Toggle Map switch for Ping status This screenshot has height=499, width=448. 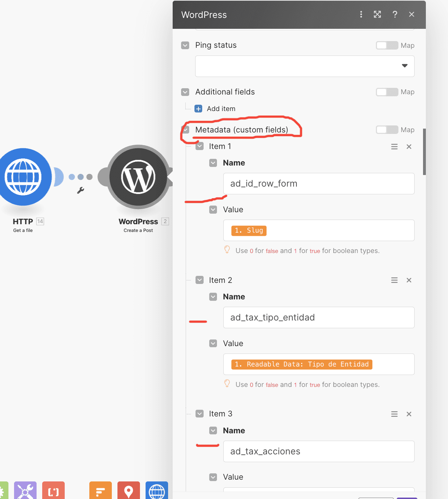(x=387, y=45)
